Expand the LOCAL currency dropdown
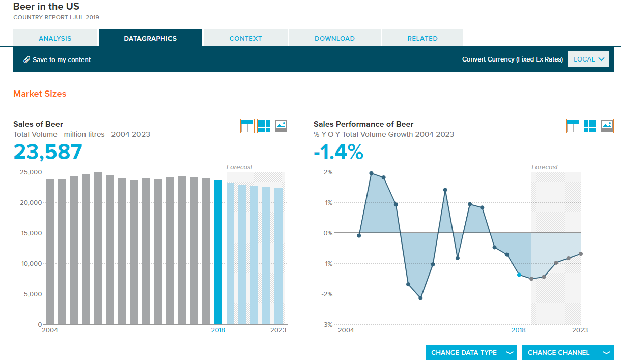 point(588,59)
